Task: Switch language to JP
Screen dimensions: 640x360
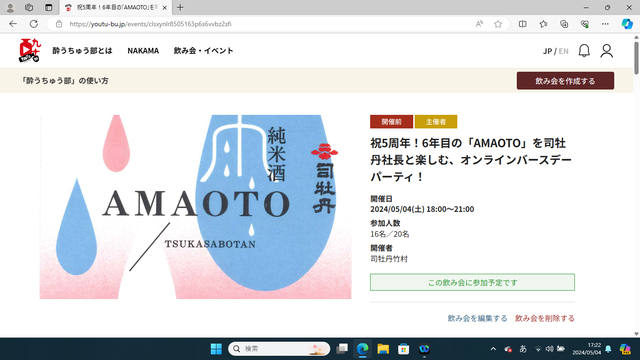Action: 547,51
